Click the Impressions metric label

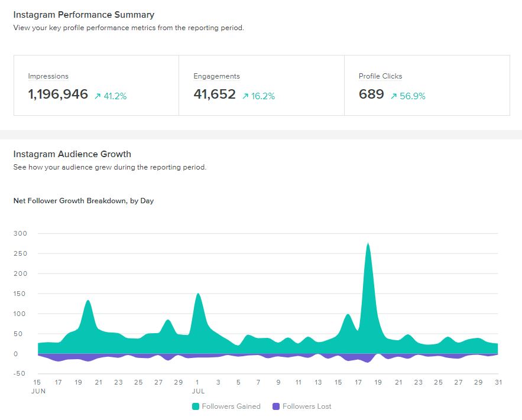tap(48, 76)
